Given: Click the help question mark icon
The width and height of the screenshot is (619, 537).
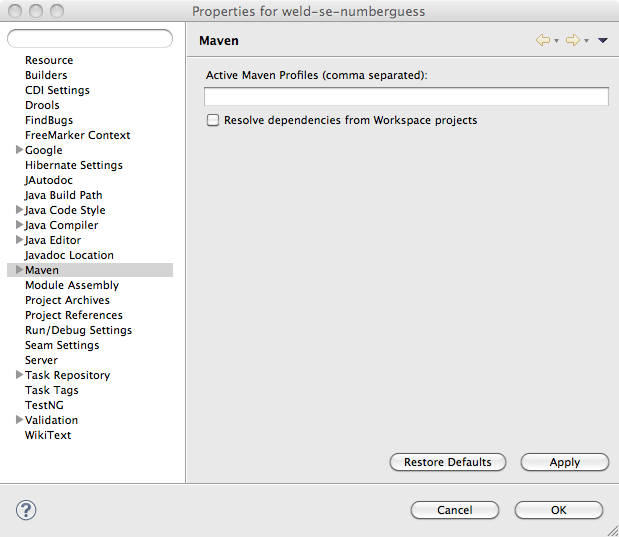Looking at the screenshot, I should coord(26,510).
